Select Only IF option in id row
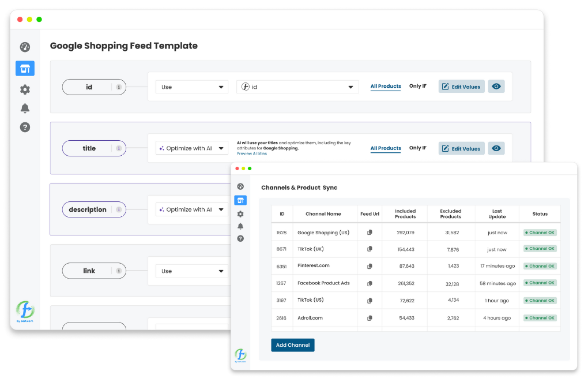This screenshot has width=588, height=386. [418, 86]
